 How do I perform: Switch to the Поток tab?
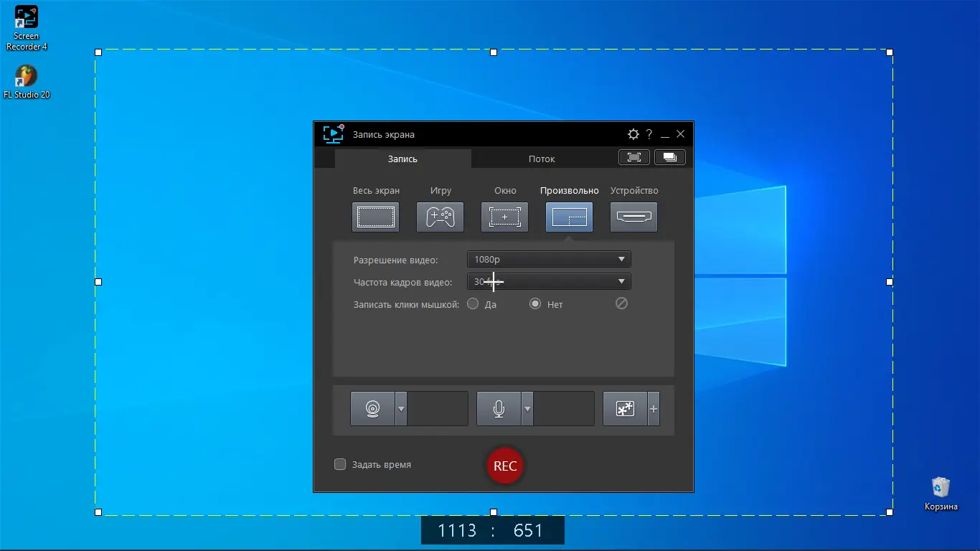tap(542, 159)
